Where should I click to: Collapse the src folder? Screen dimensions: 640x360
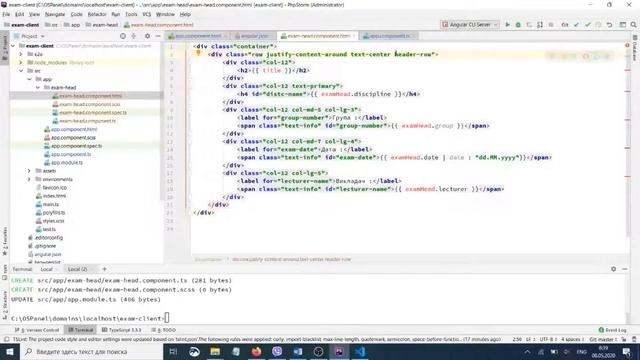(21, 71)
